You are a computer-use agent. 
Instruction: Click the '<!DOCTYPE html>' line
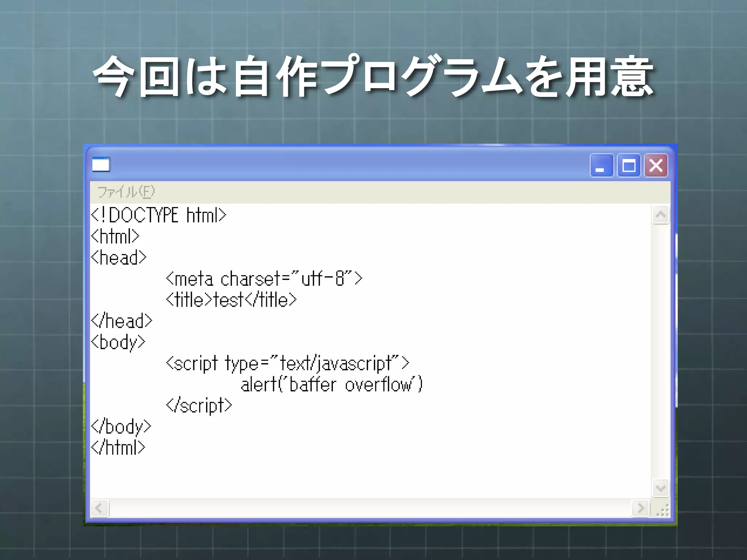tap(159, 215)
